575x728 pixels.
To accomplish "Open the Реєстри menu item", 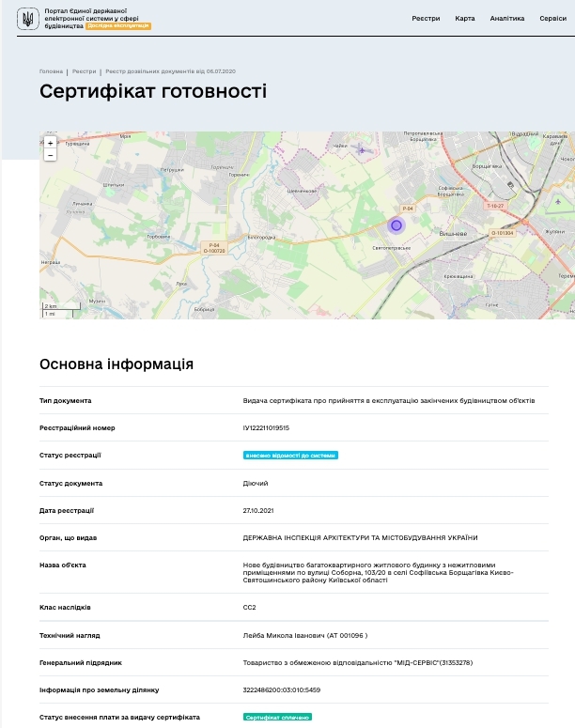I will [x=426, y=19].
